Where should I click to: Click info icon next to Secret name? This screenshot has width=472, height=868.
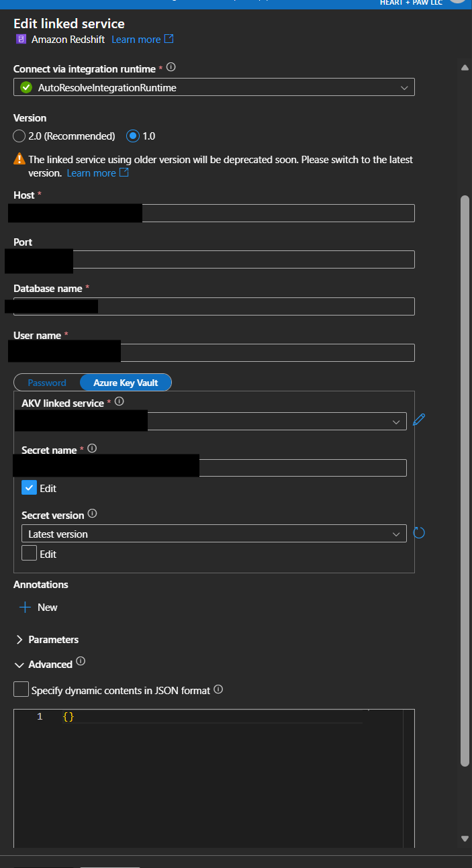pos(93,448)
